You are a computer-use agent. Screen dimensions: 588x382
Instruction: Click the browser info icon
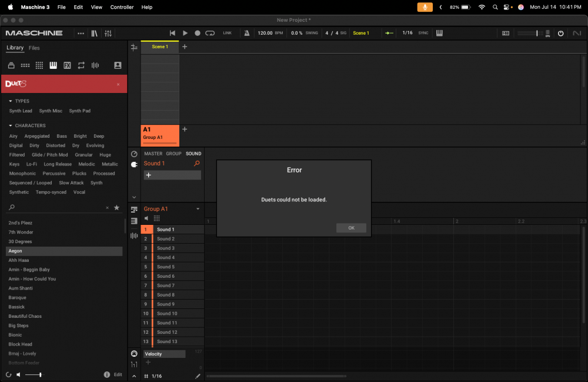click(107, 374)
